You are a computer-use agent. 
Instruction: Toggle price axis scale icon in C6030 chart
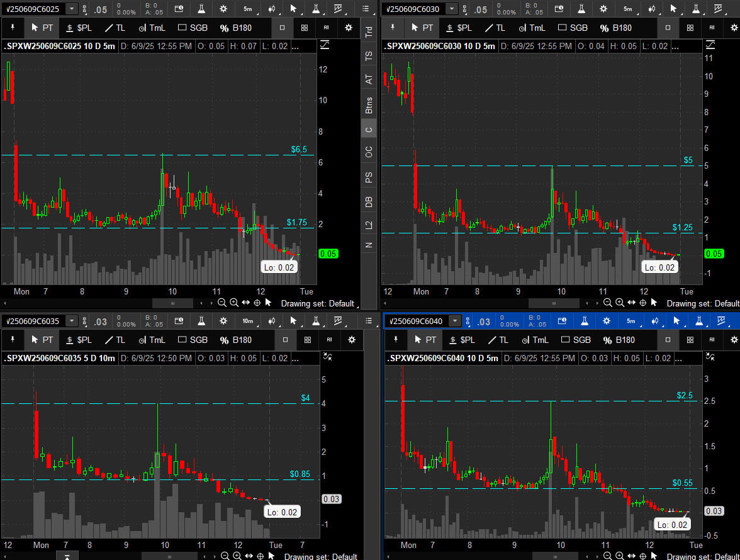click(x=710, y=45)
